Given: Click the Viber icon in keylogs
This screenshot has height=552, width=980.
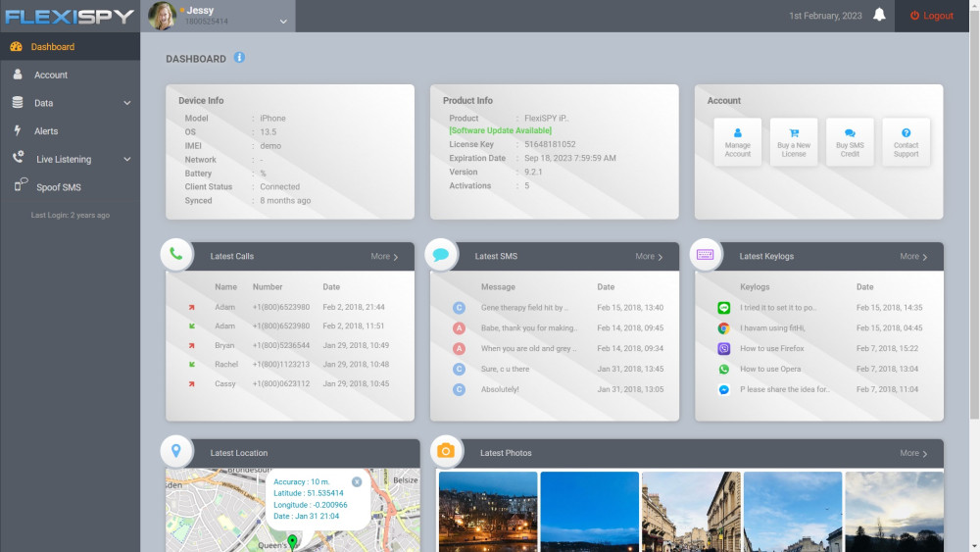Looking at the screenshot, I should pyautogui.click(x=724, y=349).
